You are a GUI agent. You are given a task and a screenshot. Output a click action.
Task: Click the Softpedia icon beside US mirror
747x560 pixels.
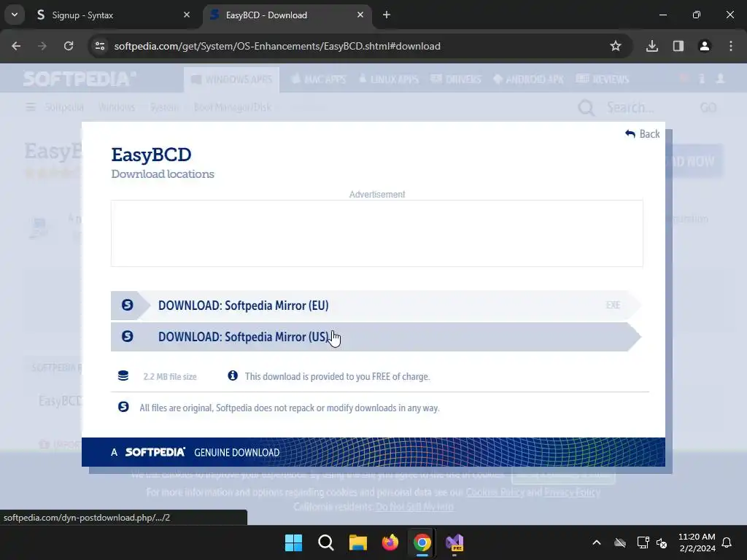click(x=127, y=336)
